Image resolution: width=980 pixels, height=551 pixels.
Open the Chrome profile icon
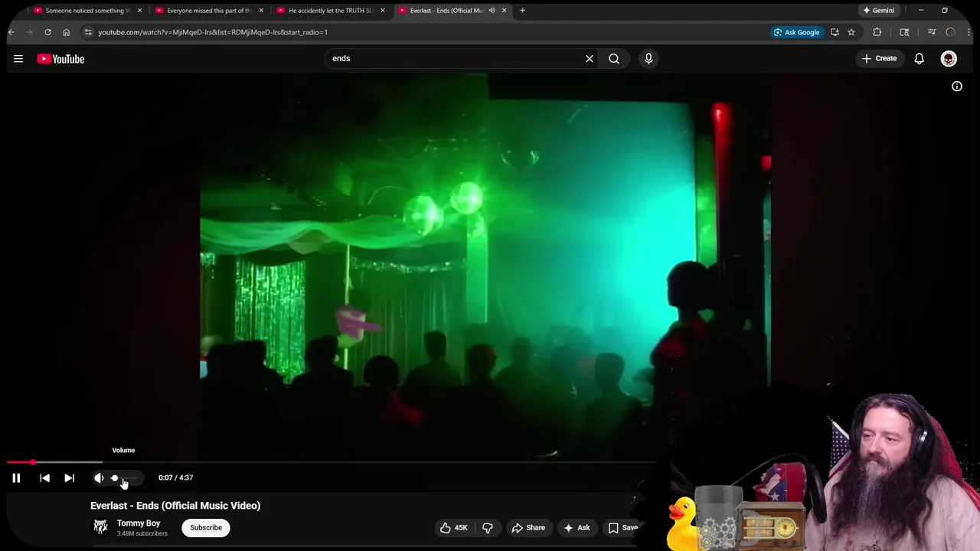tap(950, 32)
